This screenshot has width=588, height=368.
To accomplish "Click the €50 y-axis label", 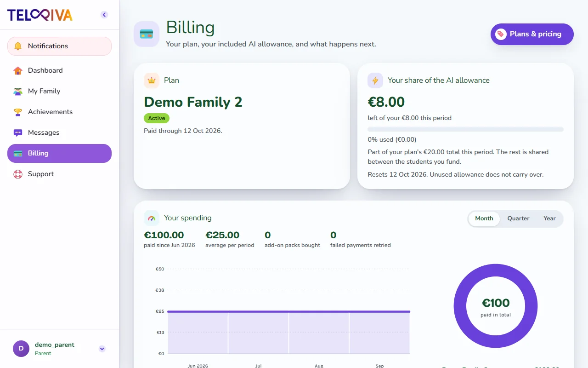I will [x=160, y=269].
